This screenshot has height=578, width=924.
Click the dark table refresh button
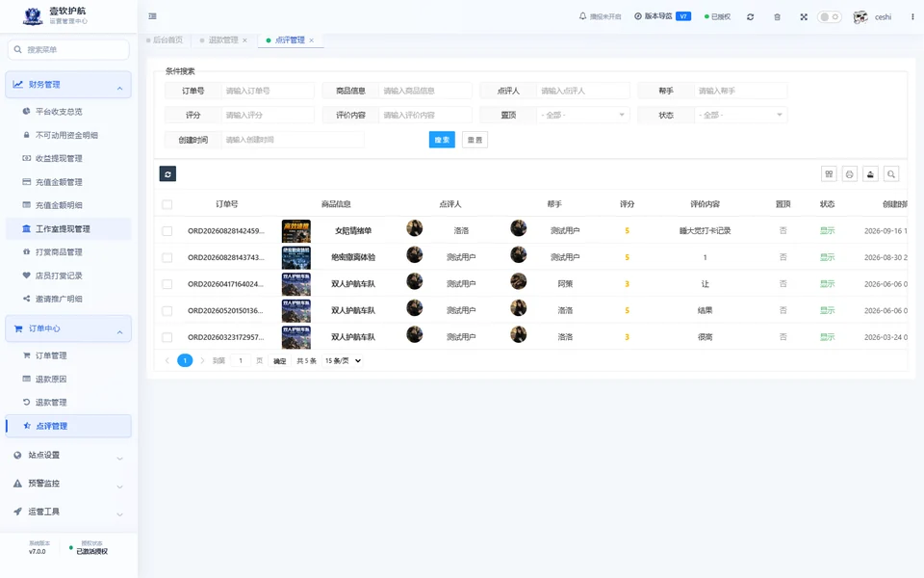click(167, 174)
